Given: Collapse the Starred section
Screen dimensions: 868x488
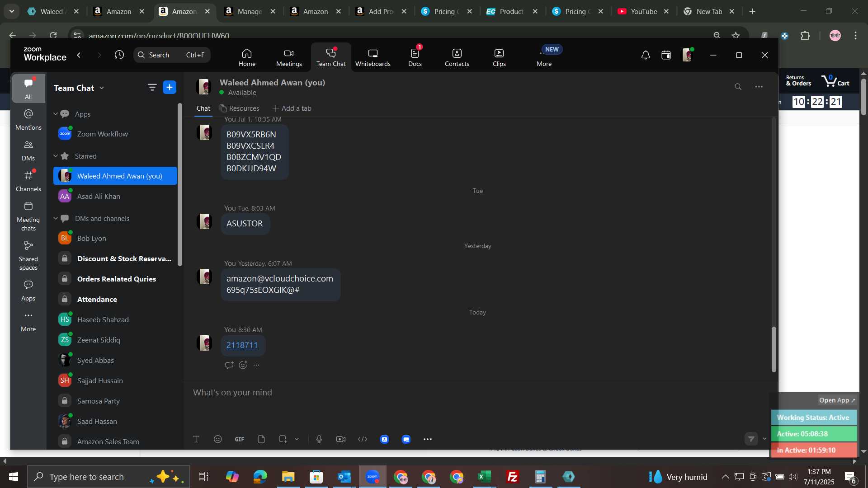Looking at the screenshot, I should click(56, 156).
